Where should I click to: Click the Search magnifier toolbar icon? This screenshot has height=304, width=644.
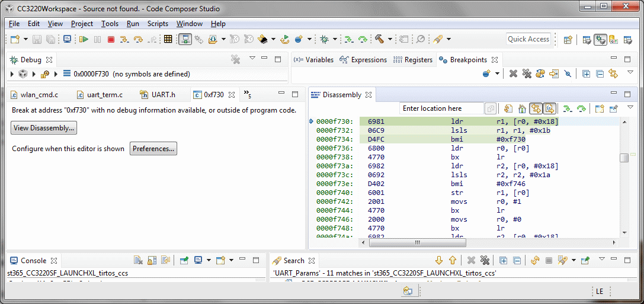pos(420,39)
